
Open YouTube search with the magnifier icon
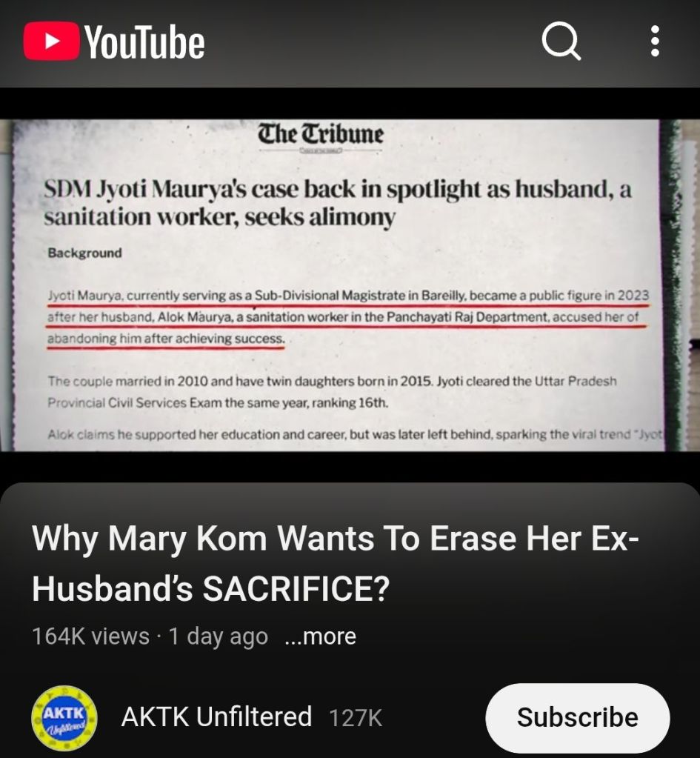tap(561, 41)
